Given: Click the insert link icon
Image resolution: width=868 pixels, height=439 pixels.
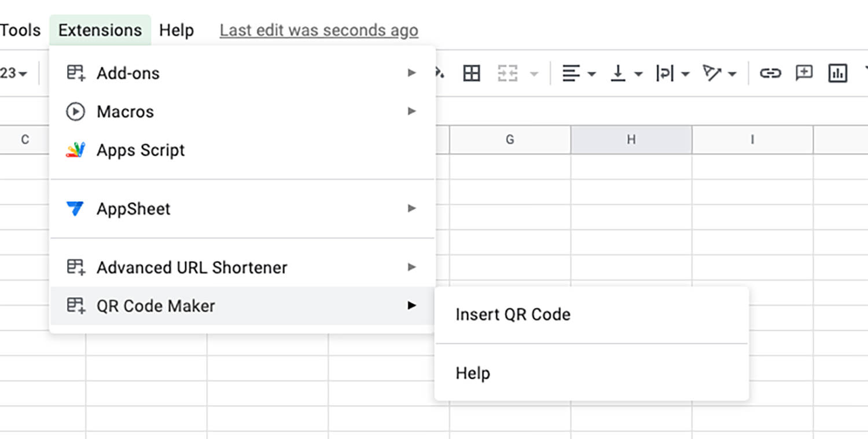Looking at the screenshot, I should pyautogui.click(x=770, y=73).
